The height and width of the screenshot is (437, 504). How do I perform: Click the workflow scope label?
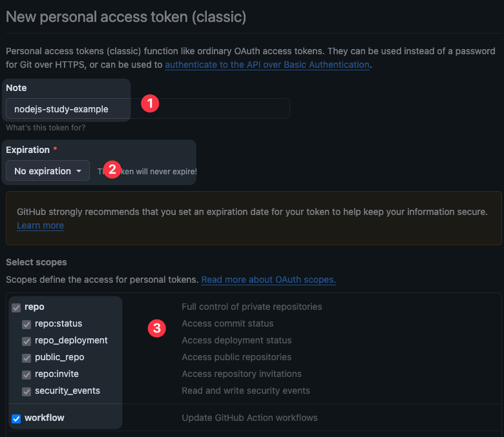click(45, 418)
